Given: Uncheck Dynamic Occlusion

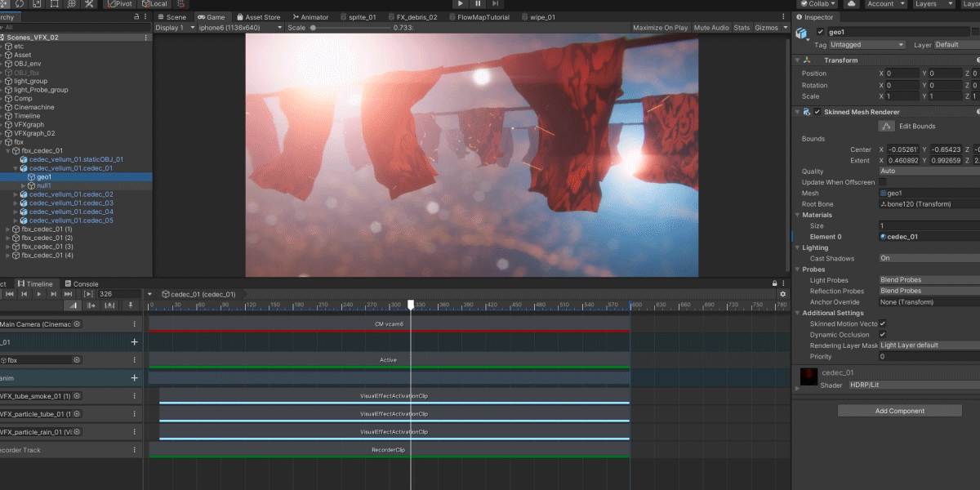Looking at the screenshot, I should pyautogui.click(x=883, y=335).
